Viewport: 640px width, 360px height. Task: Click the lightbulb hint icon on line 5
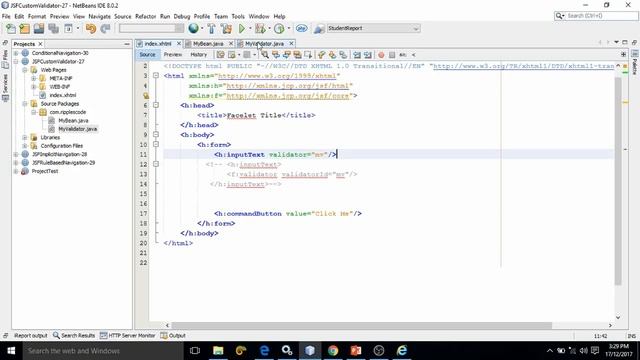pos(146,96)
